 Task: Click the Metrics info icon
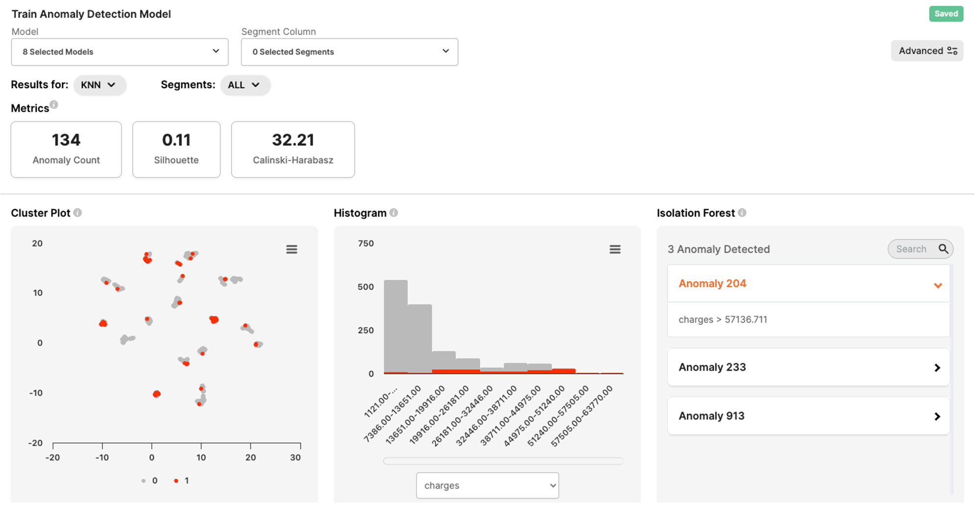point(54,104)
